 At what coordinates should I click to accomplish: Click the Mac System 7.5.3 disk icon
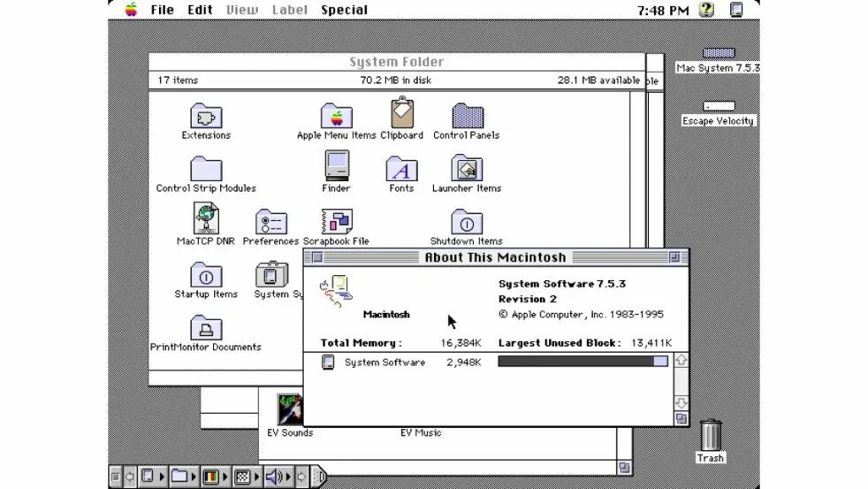point(719,53)
